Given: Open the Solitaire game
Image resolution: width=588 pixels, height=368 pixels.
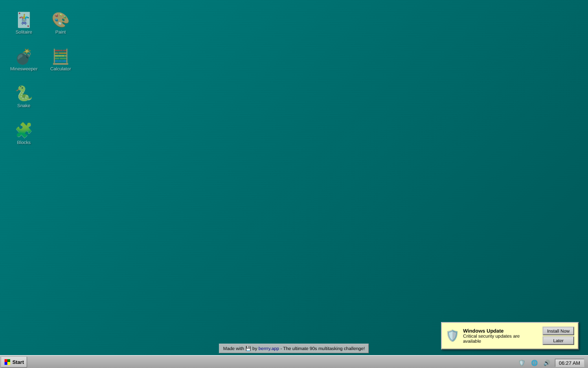Looking at the screenshot, I should 23,20.
